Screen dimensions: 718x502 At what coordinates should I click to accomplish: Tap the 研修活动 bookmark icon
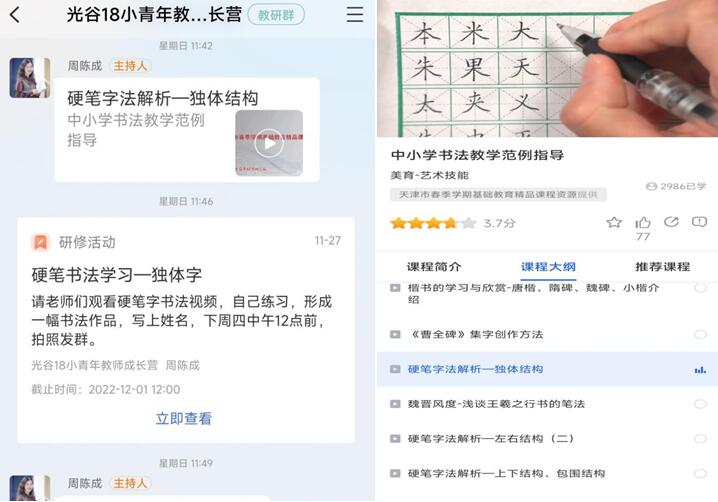[x=40, y=242]
